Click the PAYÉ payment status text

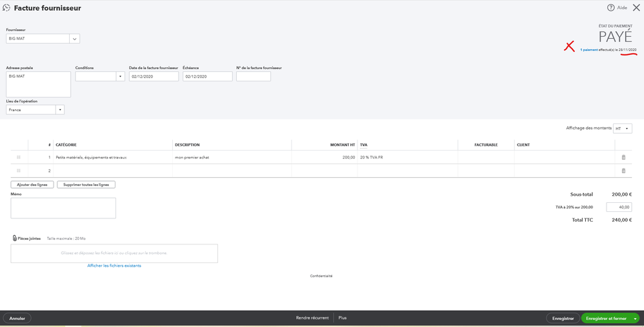615,37
